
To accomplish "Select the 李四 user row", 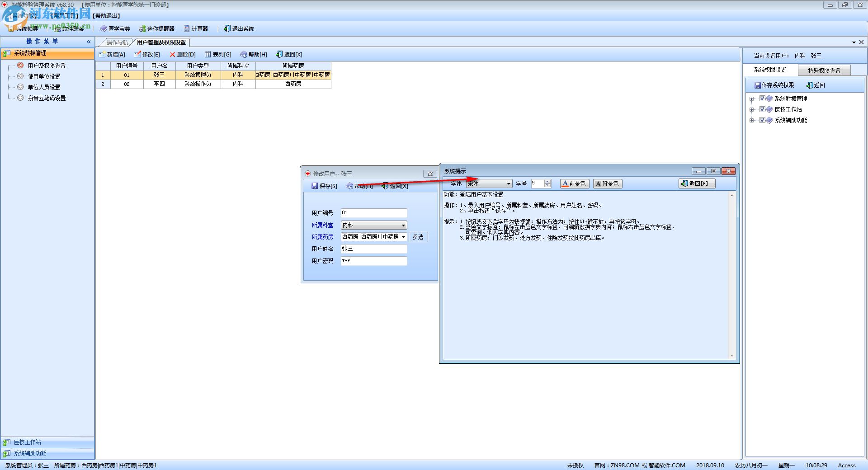I will pyautogui.click(x=213, y=84).
